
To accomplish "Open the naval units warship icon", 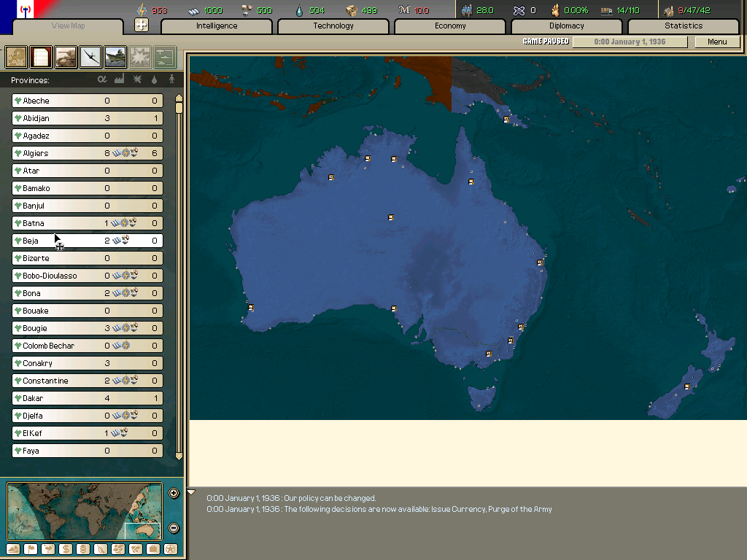I will click(x=115, y=56).
